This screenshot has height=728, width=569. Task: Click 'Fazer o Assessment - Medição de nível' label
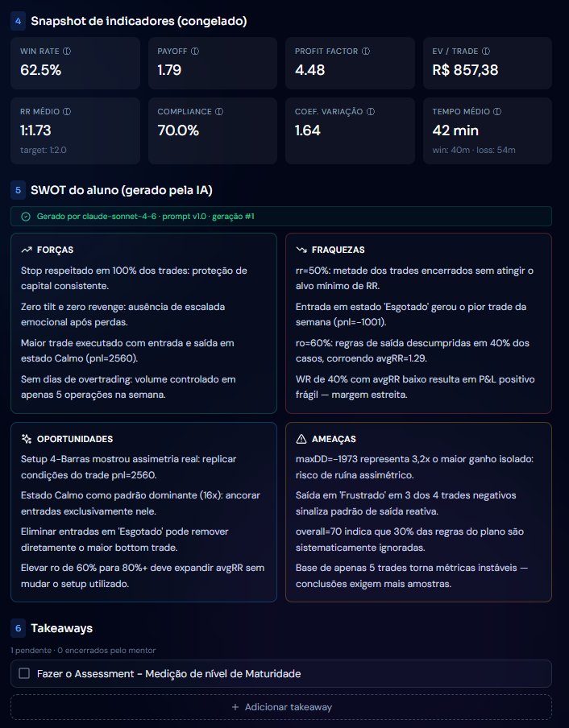pyautogui.click(x=169, y=674)
